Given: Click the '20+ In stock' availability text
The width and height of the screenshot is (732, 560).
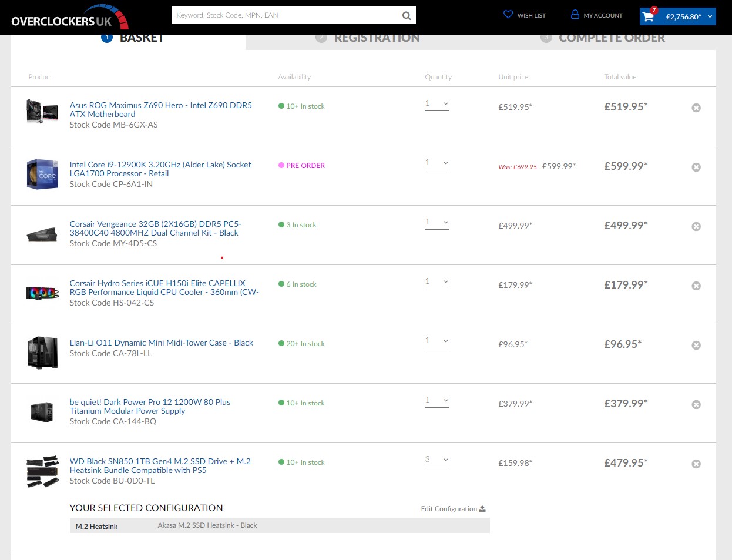Looking at the screenshot, I should (305, 344).
